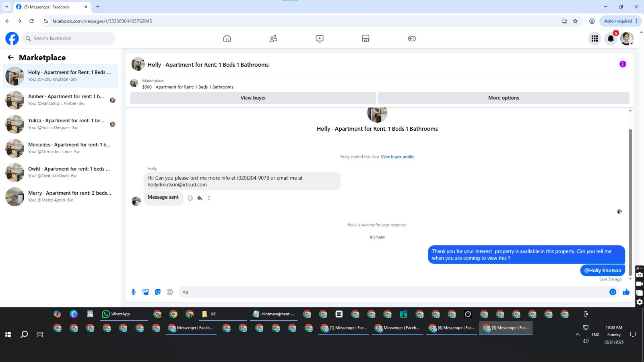The width and height of the screenshot is (644, 362).
Task: Open the Gaming controller icon
Action: pyautogui.click(x=412, y=39)
